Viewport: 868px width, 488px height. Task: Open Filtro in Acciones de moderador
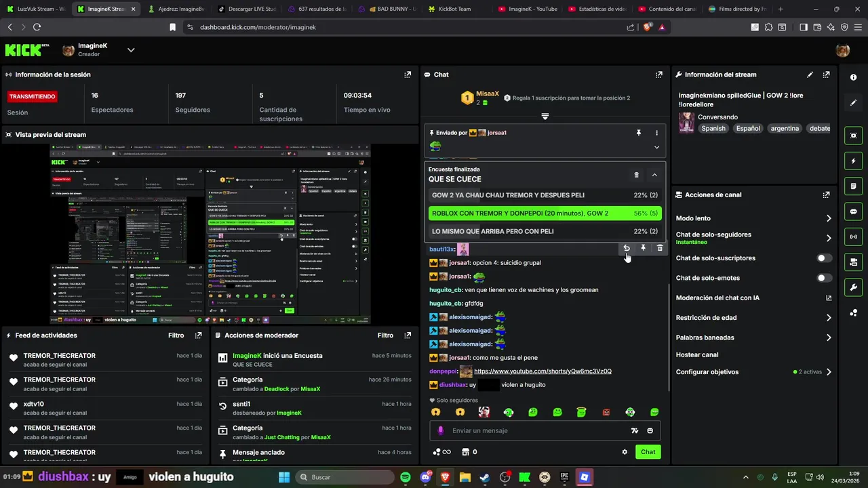(x=385, y=335)
